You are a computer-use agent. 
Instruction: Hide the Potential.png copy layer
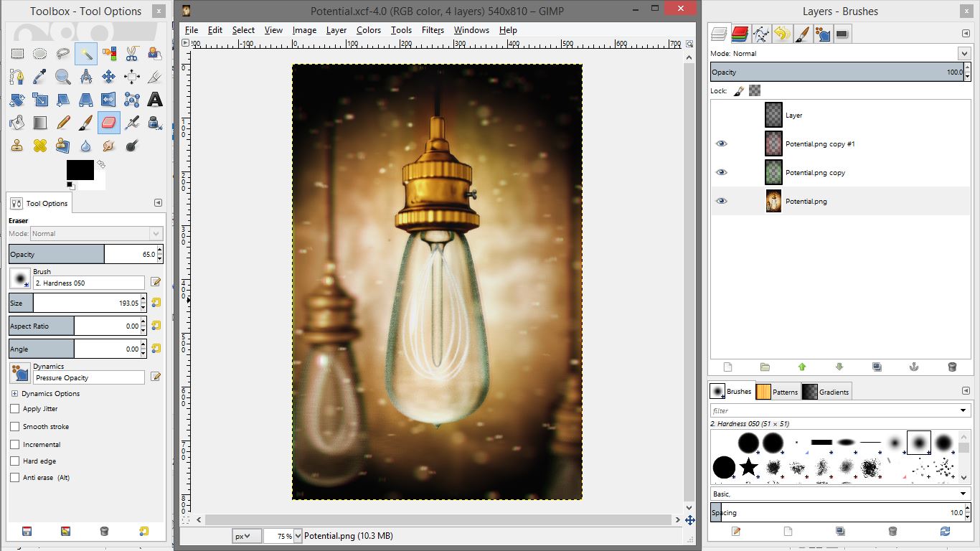(x=722, y=172)
